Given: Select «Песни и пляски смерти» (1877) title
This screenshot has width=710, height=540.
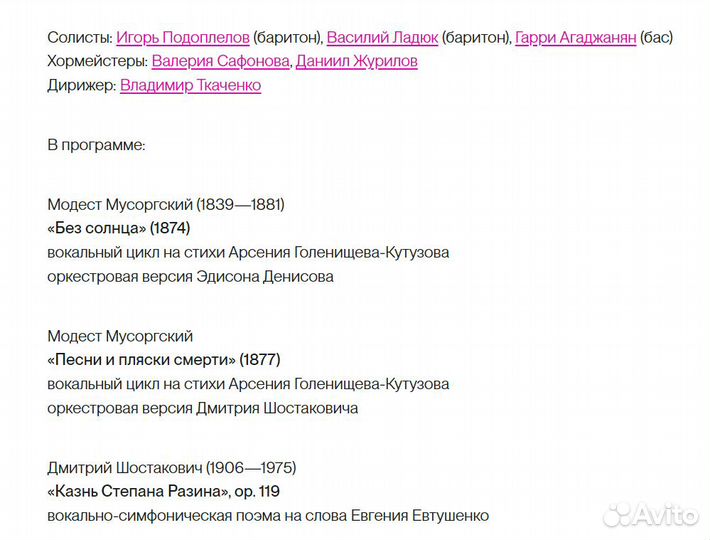Looking at the screenshot, I should (x=164, y=360).
